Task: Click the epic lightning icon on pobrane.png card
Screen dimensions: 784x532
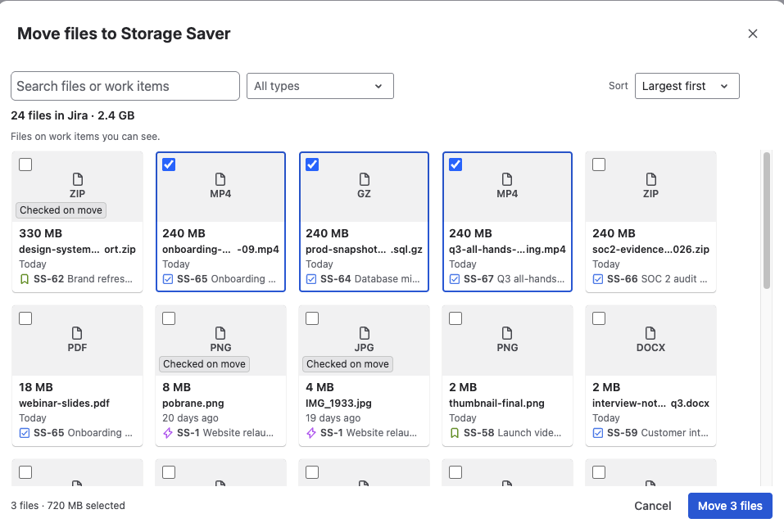Action: coord(168,433)
